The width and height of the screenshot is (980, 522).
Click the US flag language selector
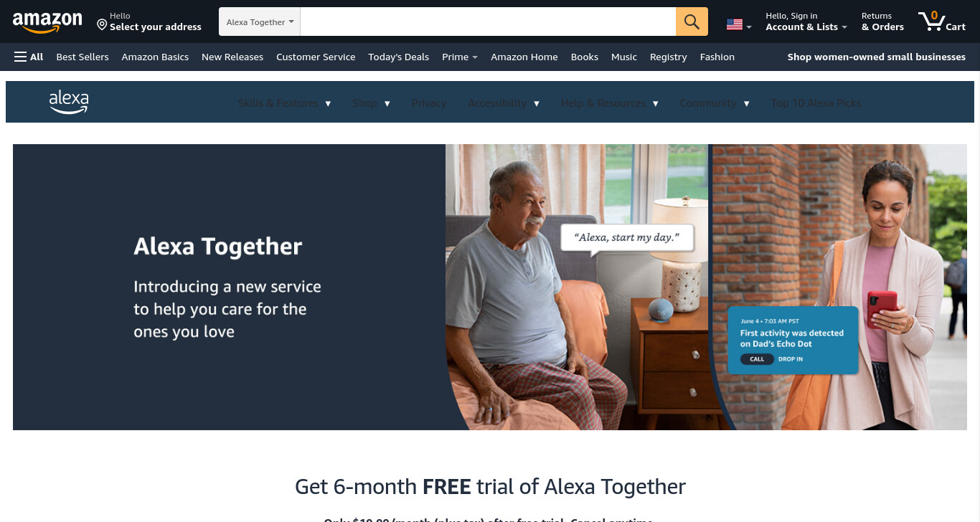739,24
